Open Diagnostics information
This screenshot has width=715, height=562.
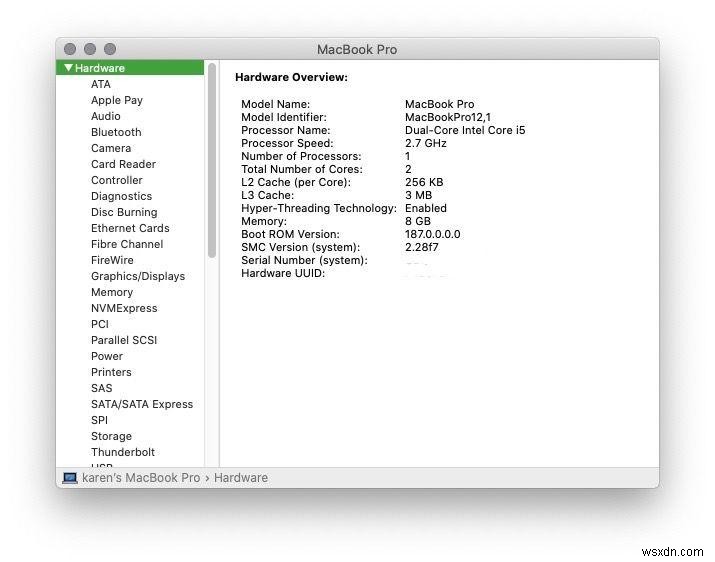point(121,196)
